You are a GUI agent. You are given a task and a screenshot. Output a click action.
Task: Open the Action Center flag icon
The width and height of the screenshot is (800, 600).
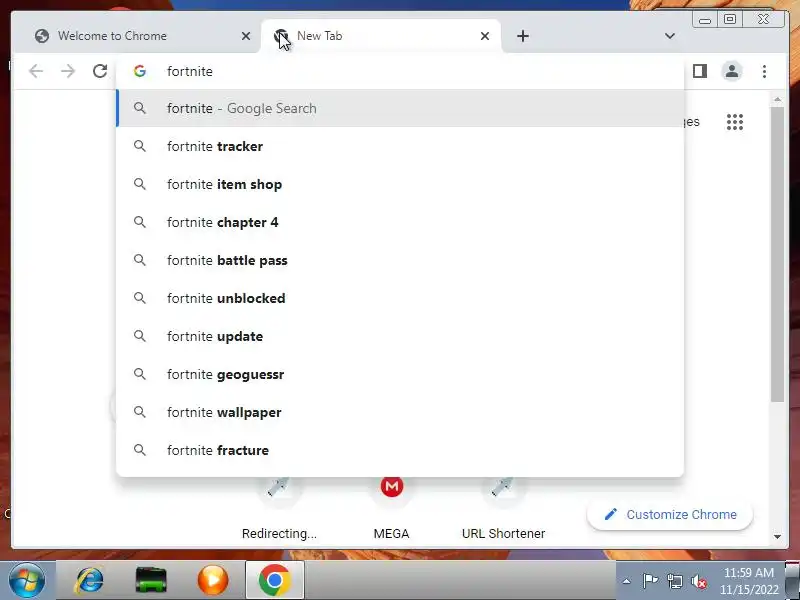tap(650, 581)
